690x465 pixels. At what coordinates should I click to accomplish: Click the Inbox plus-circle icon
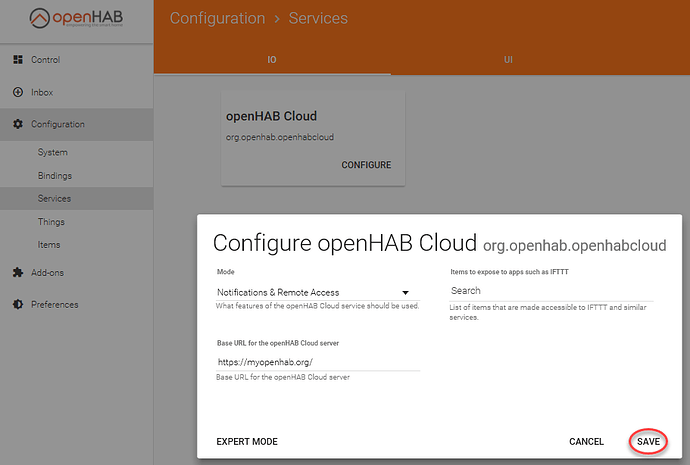(18, 92)
